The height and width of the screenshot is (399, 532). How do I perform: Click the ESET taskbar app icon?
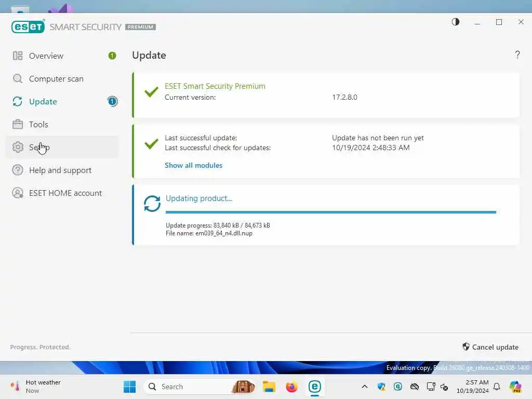pyautogui.click(x=314, y=387)
